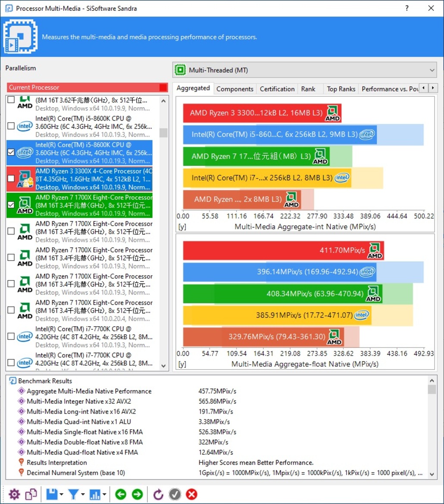Click the Sandra icon in the title bar
Viewport: 444px width, 504px height.
pyautogui.click(x=9, y=8)
